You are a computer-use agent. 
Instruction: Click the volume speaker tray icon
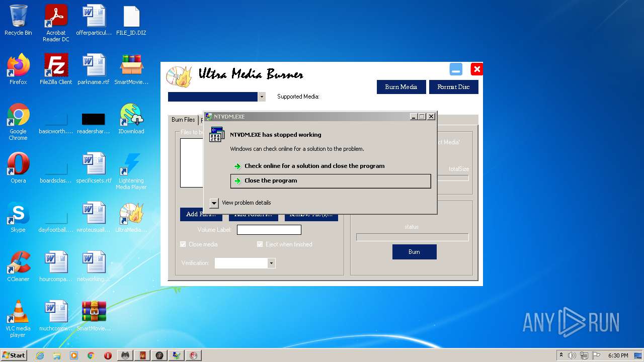(x=572, y=355)
